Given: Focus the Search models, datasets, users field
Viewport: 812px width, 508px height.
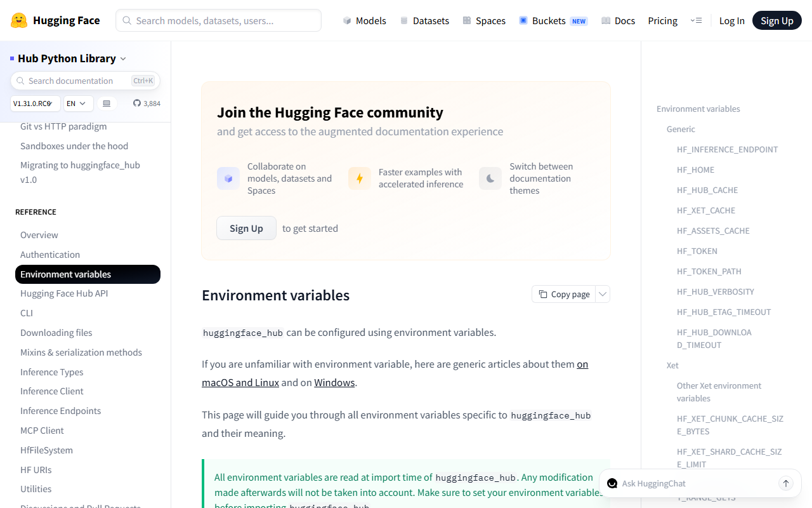Looking at the screenshot, I should coord(218,20).
